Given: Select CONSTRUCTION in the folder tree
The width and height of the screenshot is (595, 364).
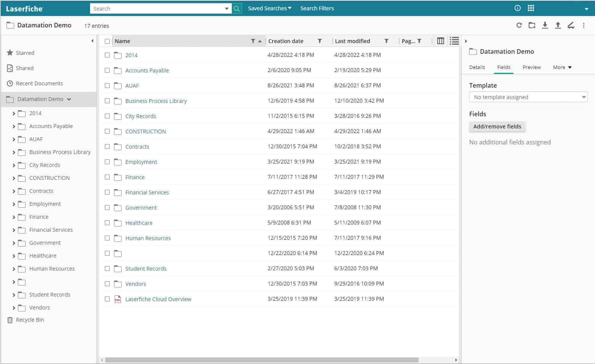Looking at the screenshot, I should point(50,178).
